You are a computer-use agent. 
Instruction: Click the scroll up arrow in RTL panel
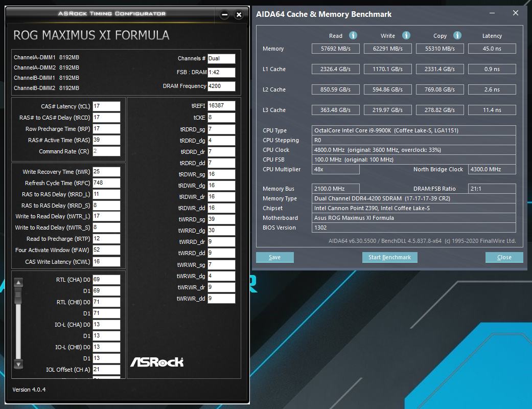point(19,282)
